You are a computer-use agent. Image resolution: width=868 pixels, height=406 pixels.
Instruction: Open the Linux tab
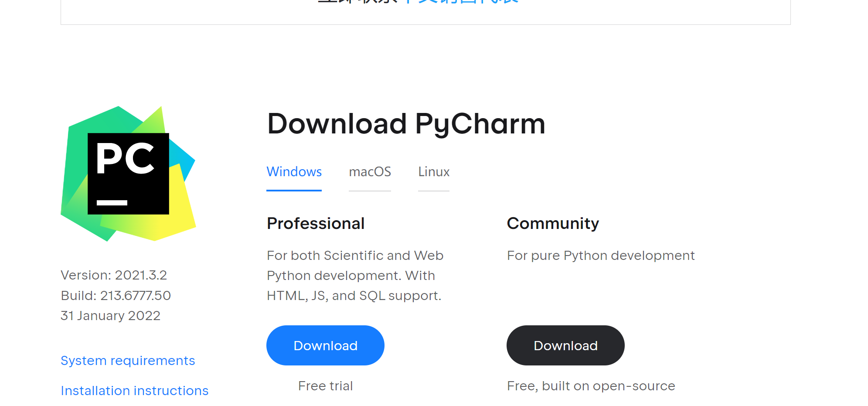click(x=433, y=172)
